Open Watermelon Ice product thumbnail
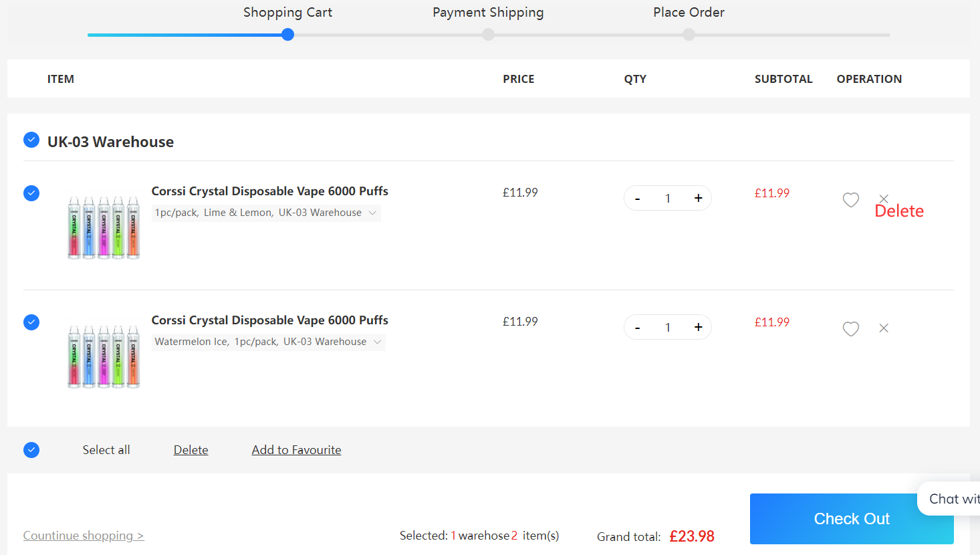Image resolution: width=980 pixels, height=555 pixels. pyautogui.click(x=104, y=356)
